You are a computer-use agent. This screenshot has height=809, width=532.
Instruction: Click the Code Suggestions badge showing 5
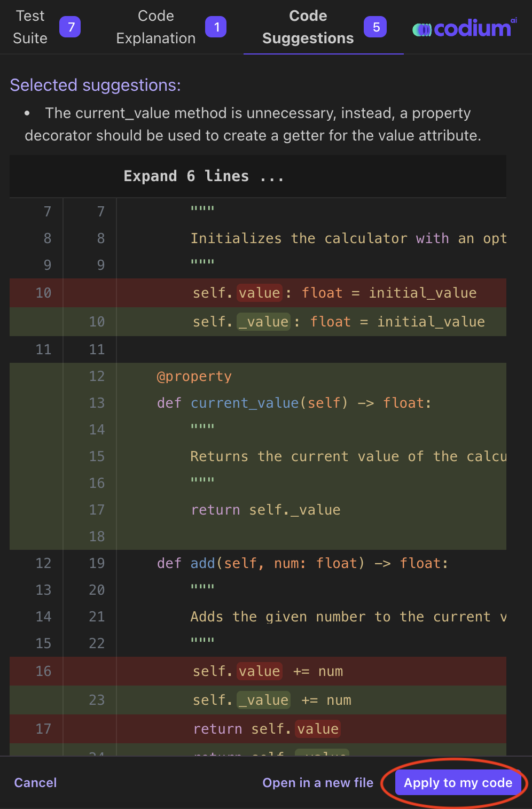pos(375,27)
